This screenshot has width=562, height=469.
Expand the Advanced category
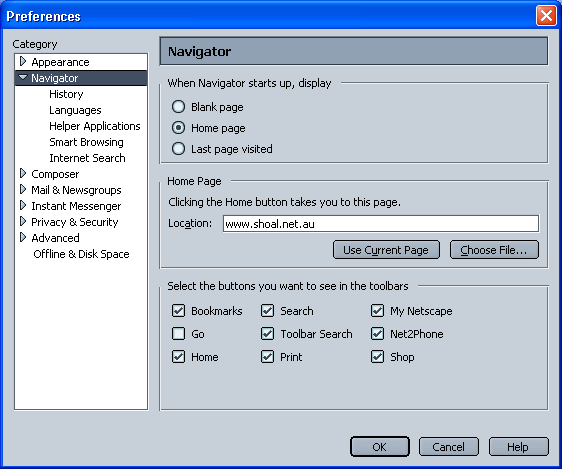[23, 238]
